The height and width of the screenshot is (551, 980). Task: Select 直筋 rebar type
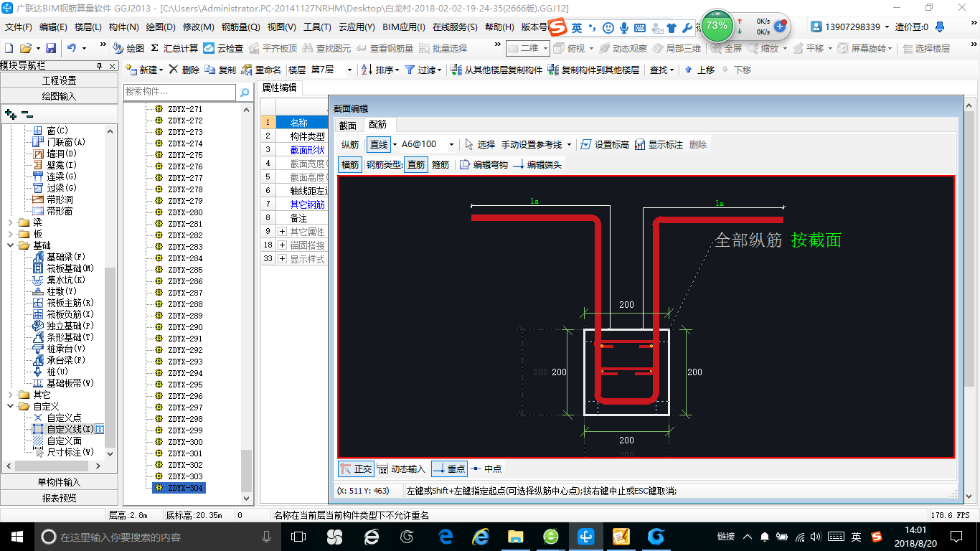click(x=416, y=164)
